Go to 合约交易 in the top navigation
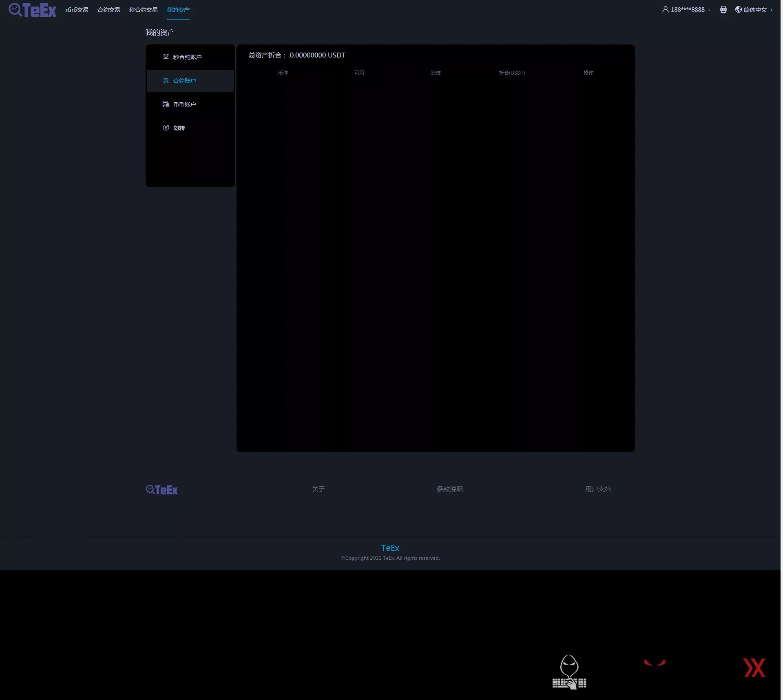The image size is (783, 700). [x=109, y=10]
